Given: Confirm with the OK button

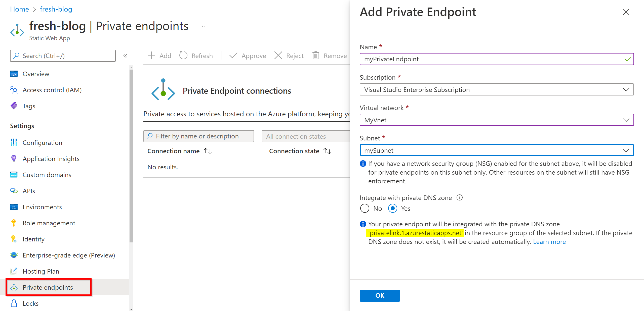Looking at the screenshot, I should point(380,295).
